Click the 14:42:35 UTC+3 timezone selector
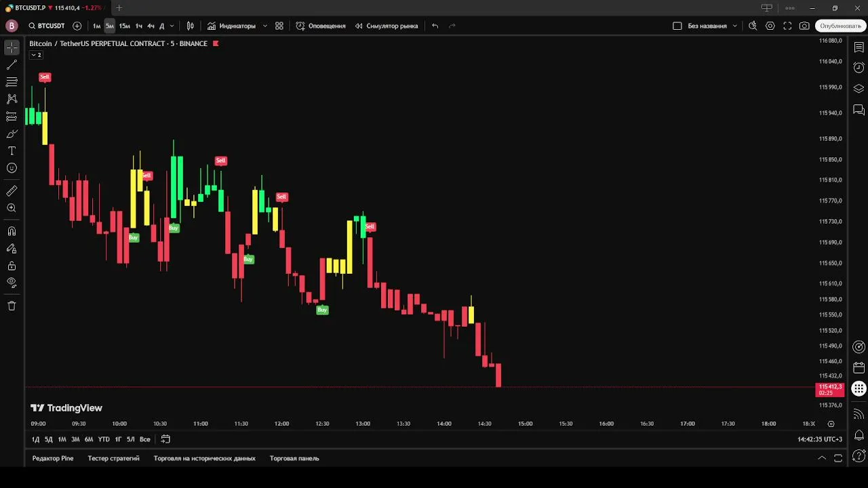 [820, 439]
